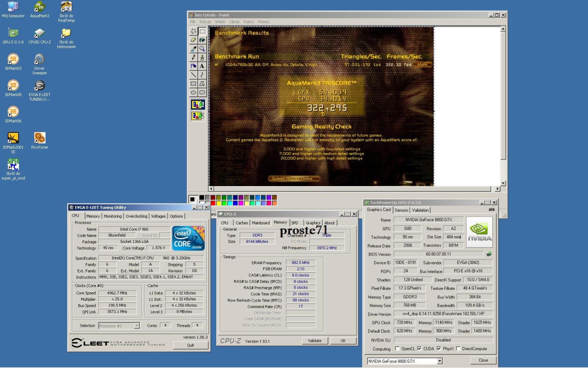This screenshot has width=588, height=368.
Task: Choose transparent selection mode option in Paint
Action: pyautogui.click(x=198, y=116)
